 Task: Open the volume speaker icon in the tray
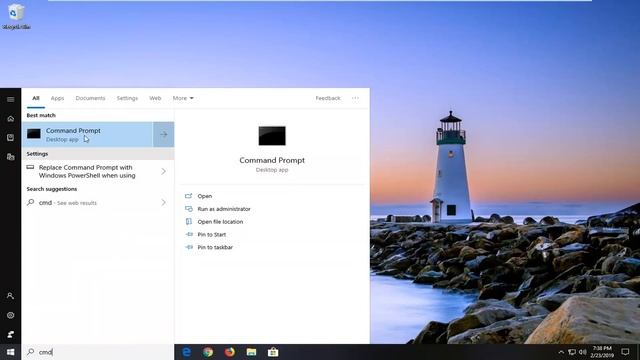click(582, 352)
